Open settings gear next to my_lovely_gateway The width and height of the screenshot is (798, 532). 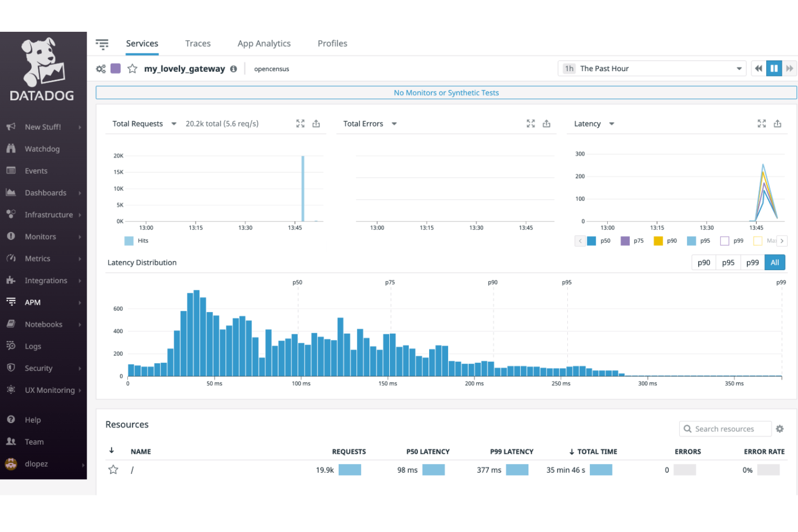click(101, 68)
